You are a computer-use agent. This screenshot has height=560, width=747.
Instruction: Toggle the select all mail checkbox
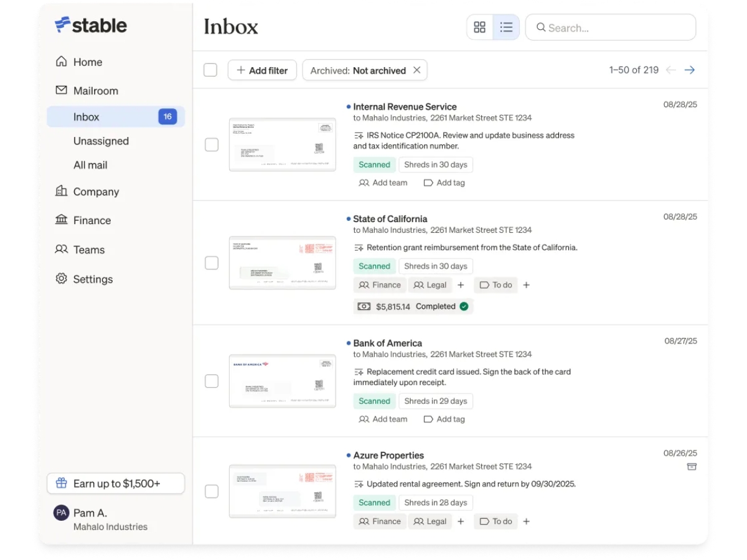210,70
